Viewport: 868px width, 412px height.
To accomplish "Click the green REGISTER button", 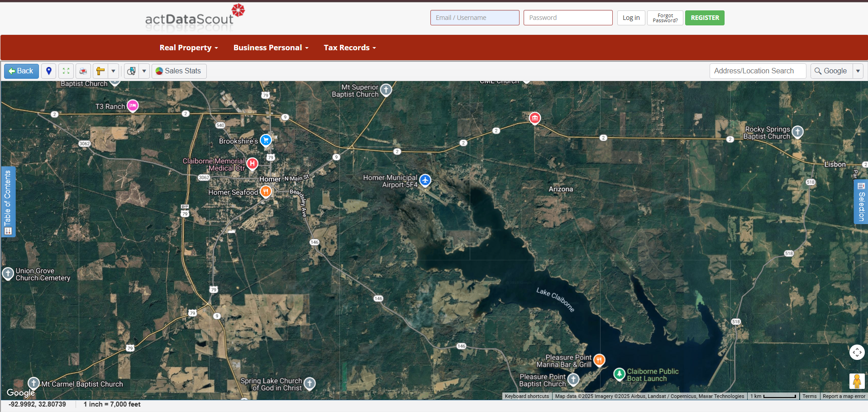I will click(x=704, y=18).
